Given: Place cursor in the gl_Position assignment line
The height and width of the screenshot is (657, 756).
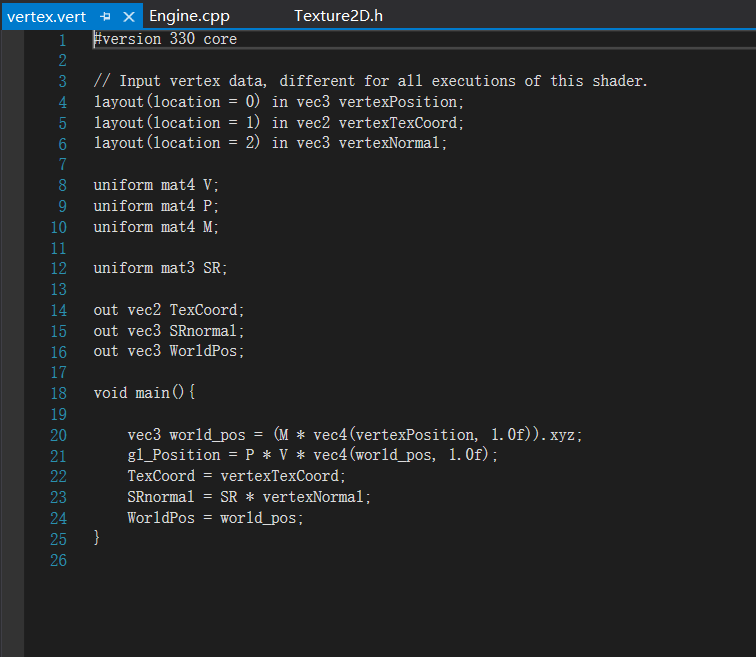Looking at the screenshot, I should tap(312, 455).
